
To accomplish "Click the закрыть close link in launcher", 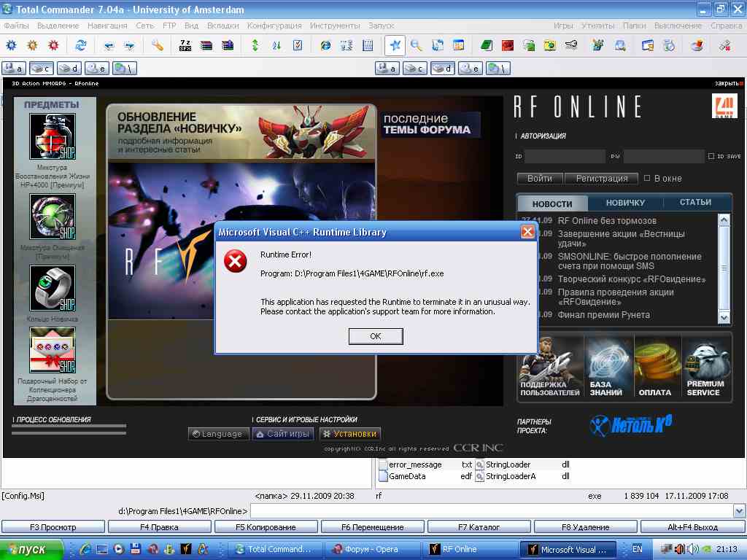I will (x=727, y=83).
